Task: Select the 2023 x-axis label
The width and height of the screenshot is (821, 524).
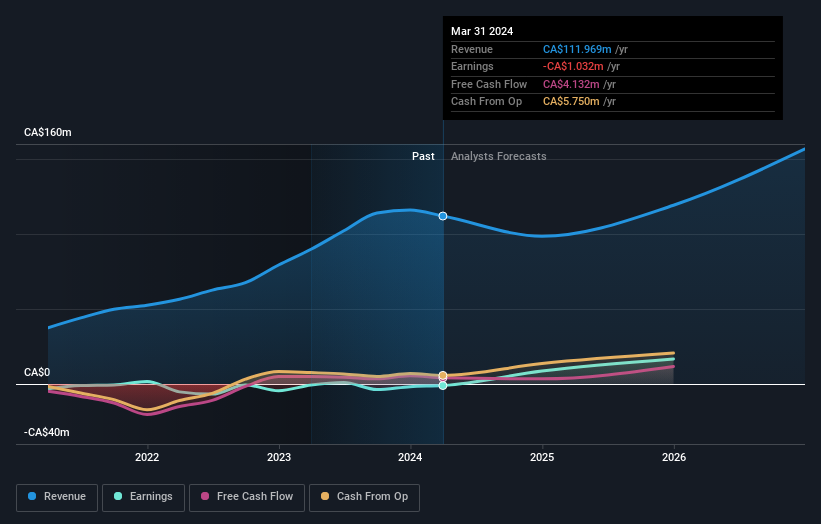Action: [x=279, y=457]
